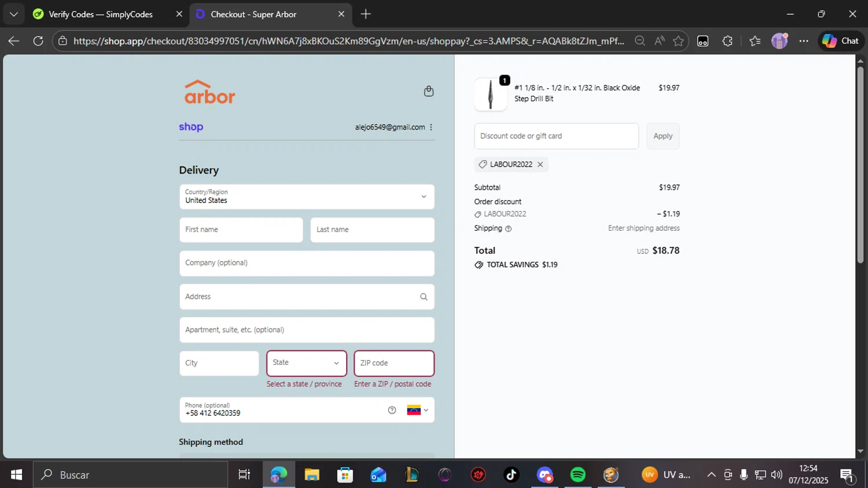This screenshot has height=488, width=868.
Task: Open the State dropdown
Action: [307, 363]
